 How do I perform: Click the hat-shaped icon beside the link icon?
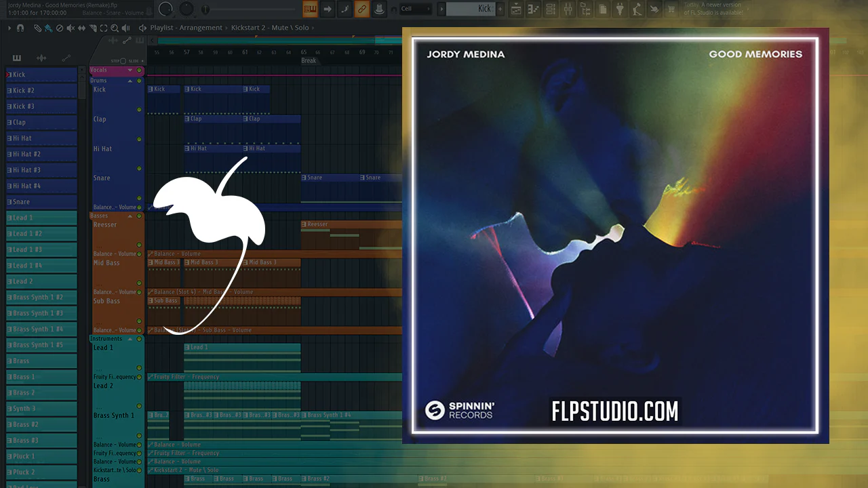tap(379, 9)
